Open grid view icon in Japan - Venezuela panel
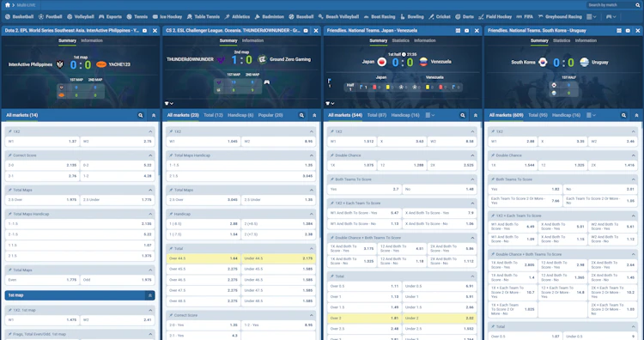Image resolution: width=644 pixels, height=340 pixels. click(x=458, y=31)
